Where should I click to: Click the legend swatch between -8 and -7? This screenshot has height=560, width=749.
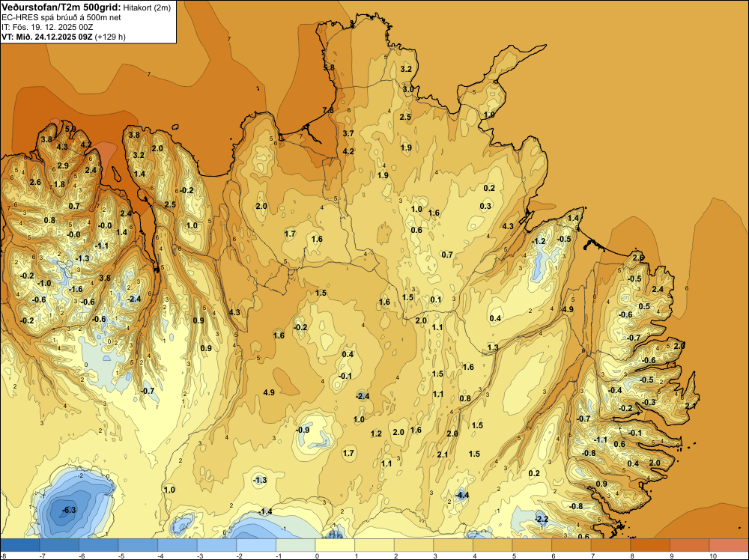tap(20, 545)
